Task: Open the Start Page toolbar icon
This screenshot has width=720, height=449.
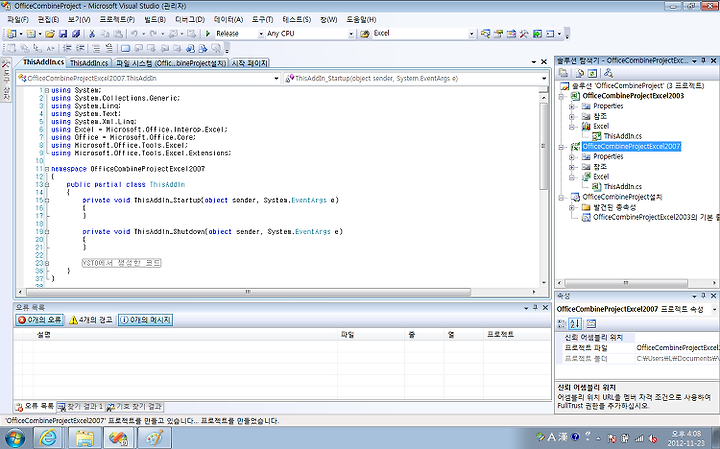Action: pyautogui.click(x=537, y=34)
